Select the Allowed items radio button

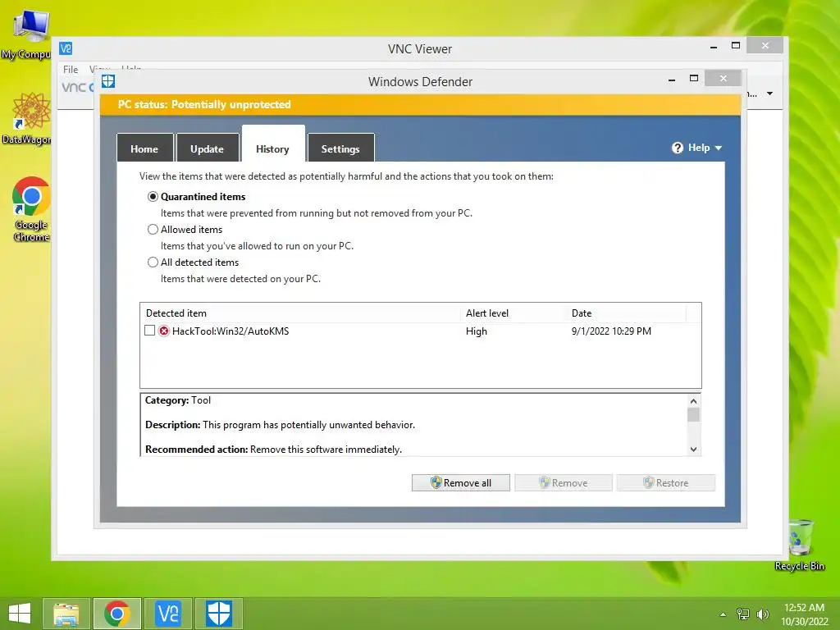pos(153,230)
